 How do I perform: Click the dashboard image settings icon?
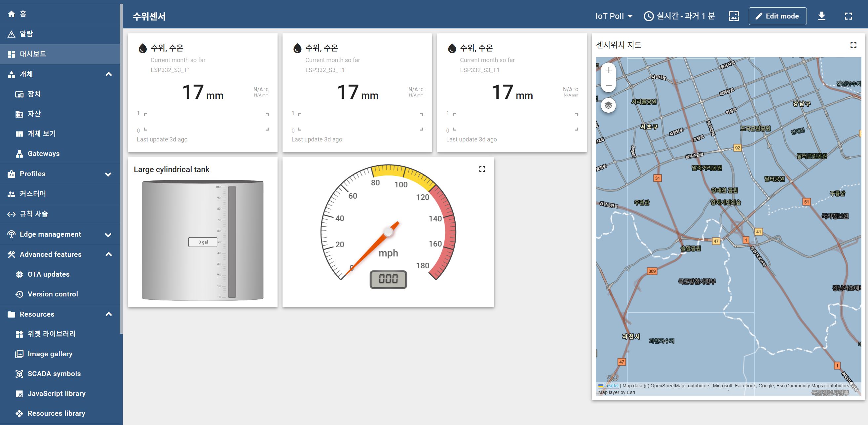coord(734,16)
